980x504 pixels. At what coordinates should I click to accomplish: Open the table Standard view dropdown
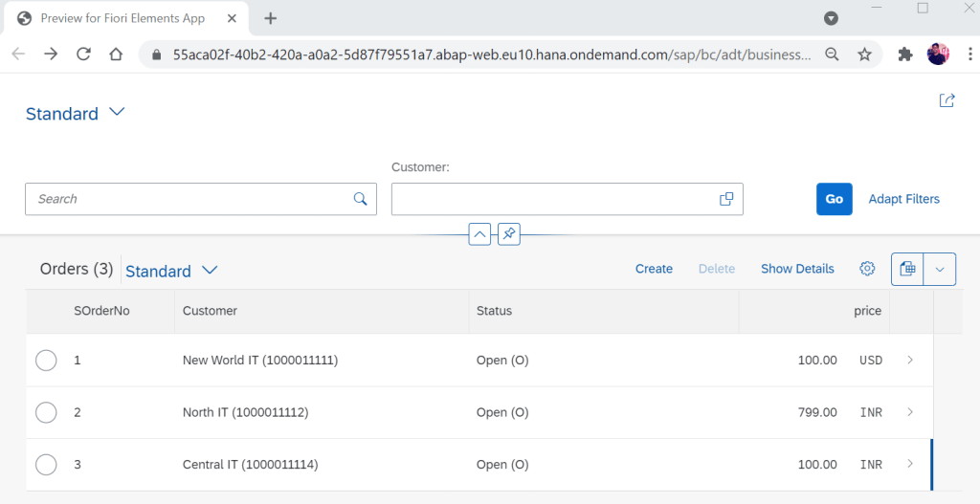tap(210, 271)
